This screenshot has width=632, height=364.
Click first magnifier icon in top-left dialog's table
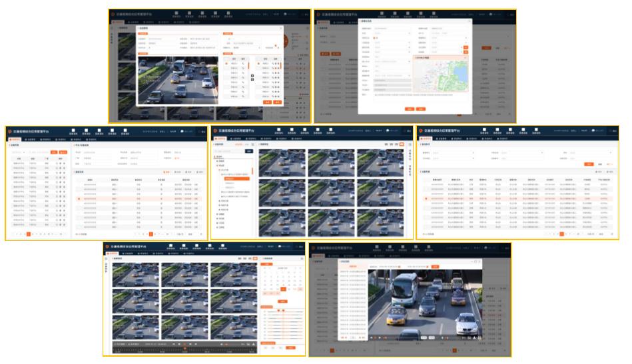244,63
